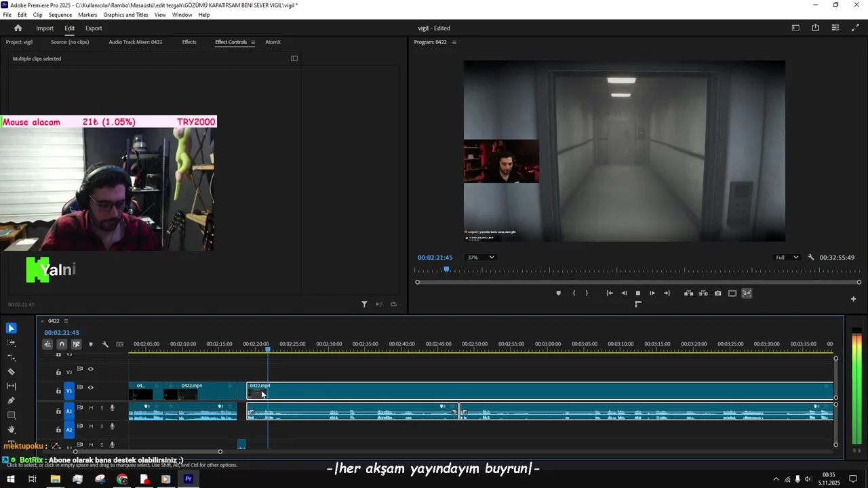This screenshot has height=488, width=868.
Task: Mute the A1 track
Action: 91,408
